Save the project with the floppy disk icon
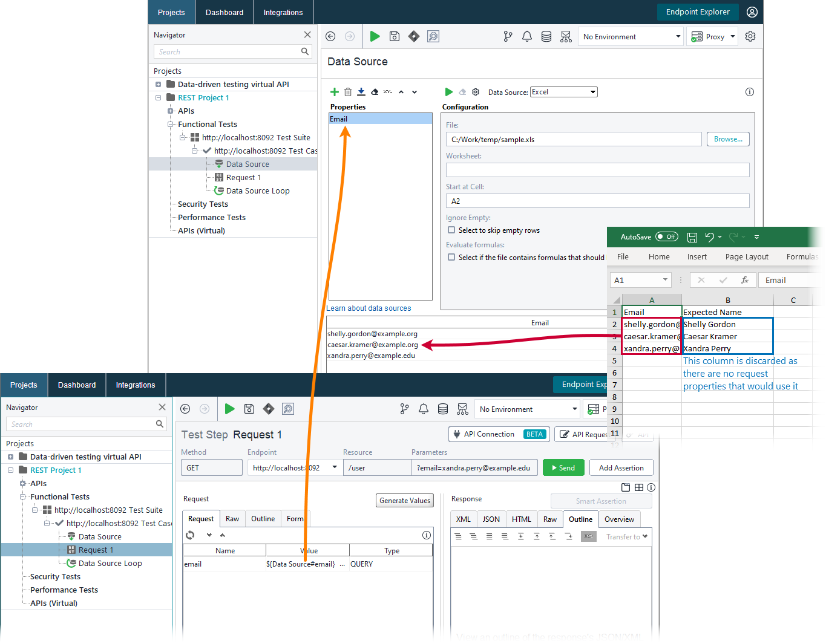 point(394,36)
